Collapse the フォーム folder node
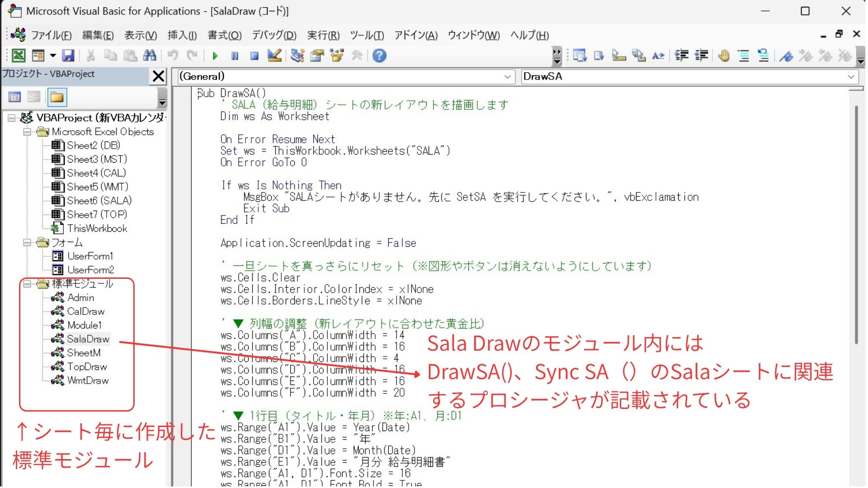The width and height of the screenshot is (868, 488). (x=27, y=243)
